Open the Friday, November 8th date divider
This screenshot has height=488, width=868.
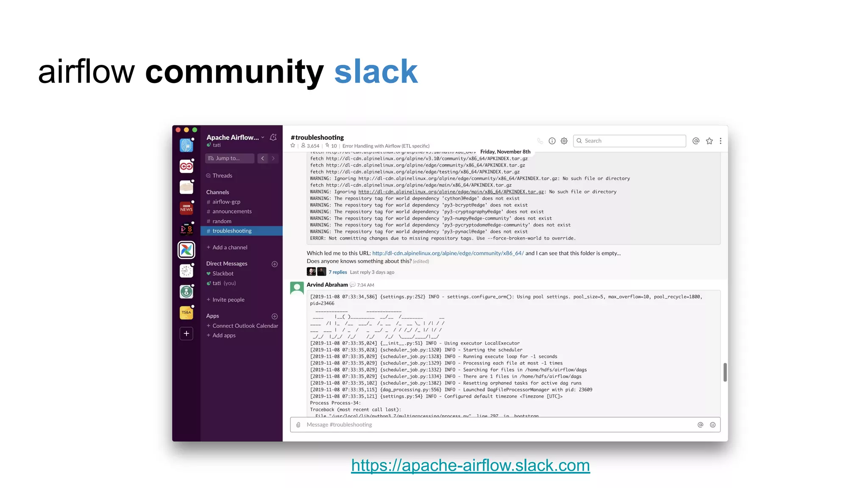coord(505,152)
